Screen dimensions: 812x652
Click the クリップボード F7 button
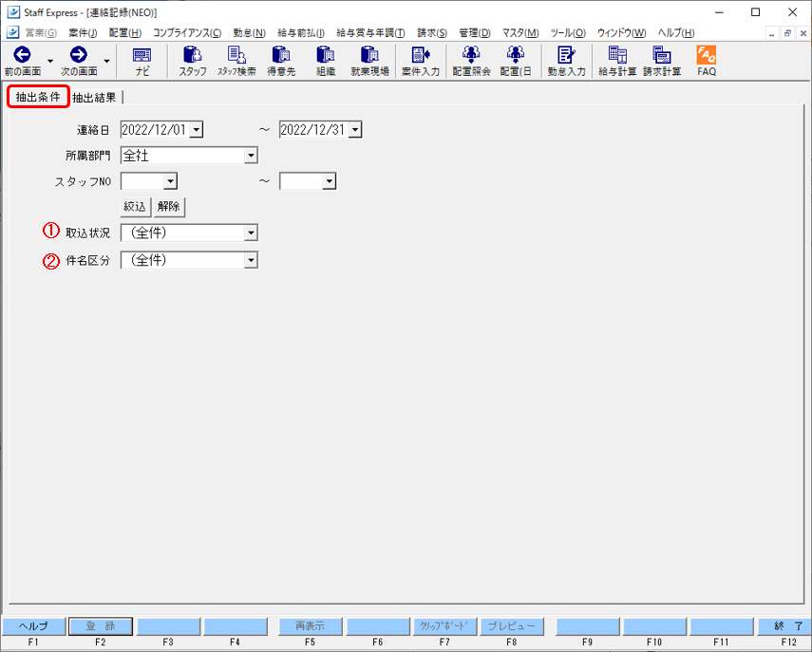point(444,626)
